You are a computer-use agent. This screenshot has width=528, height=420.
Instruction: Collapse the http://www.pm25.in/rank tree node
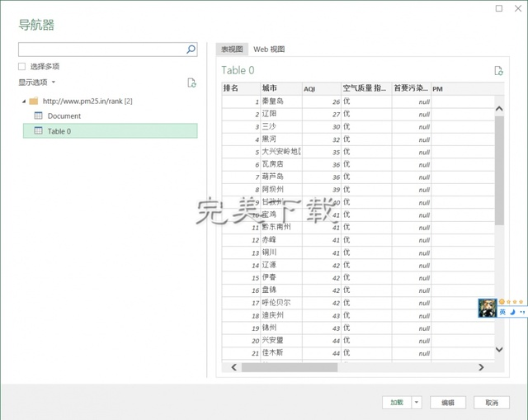[24, 101]
